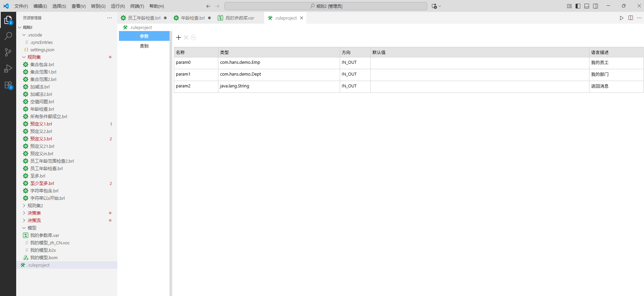The image size is (644, 296).
Task: Select the 参数 section button
Action: pyautogui.click(x=144, y=36)
